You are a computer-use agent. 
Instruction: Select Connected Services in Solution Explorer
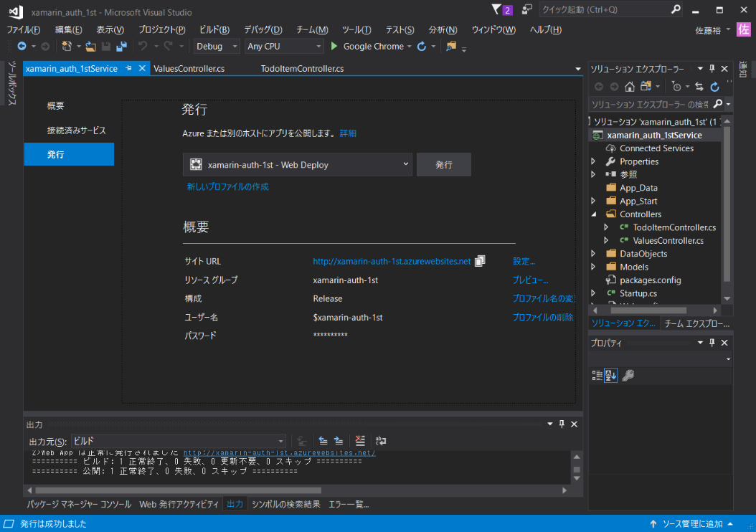656,148
